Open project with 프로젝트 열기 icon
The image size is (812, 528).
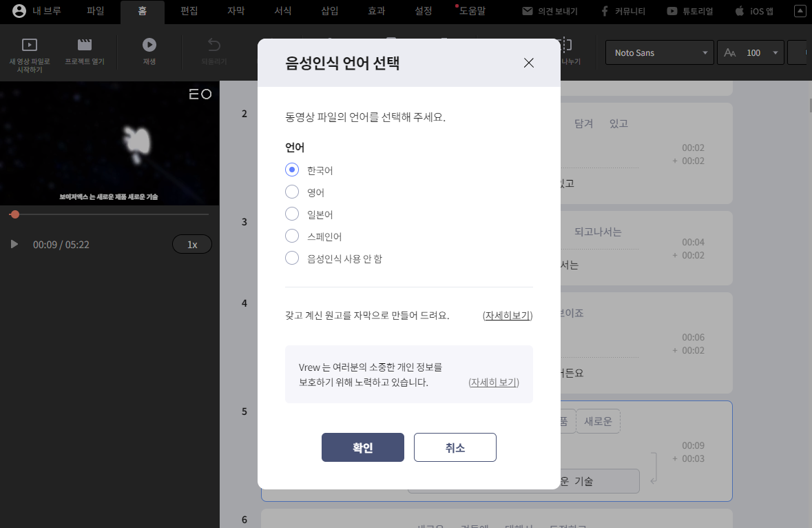tap(85, 45)
